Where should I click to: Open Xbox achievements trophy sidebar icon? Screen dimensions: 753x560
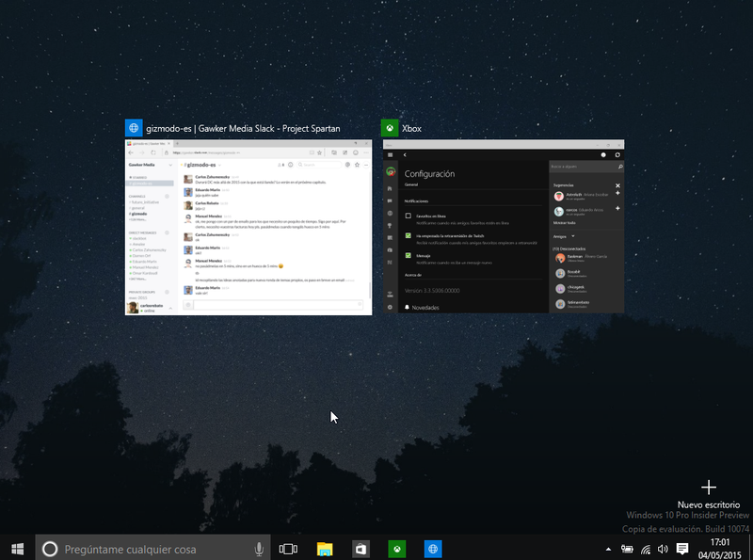coord(390,225)
